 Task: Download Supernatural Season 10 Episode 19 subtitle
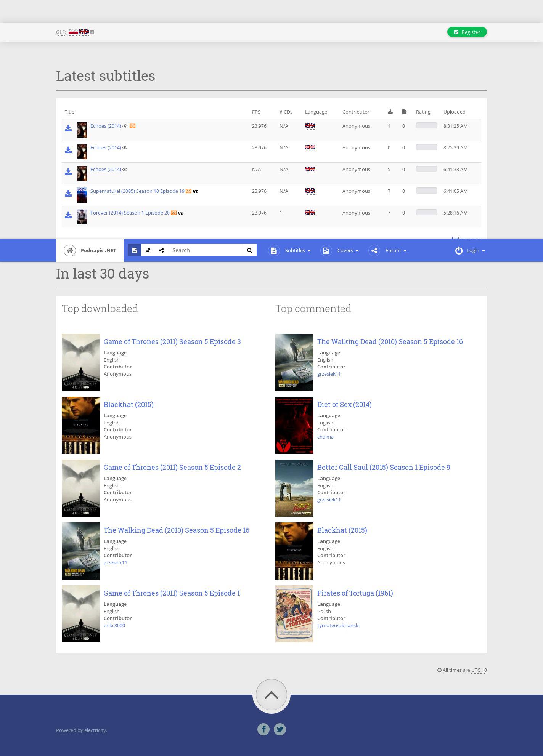pyautogui.click(x=68, y=194)
